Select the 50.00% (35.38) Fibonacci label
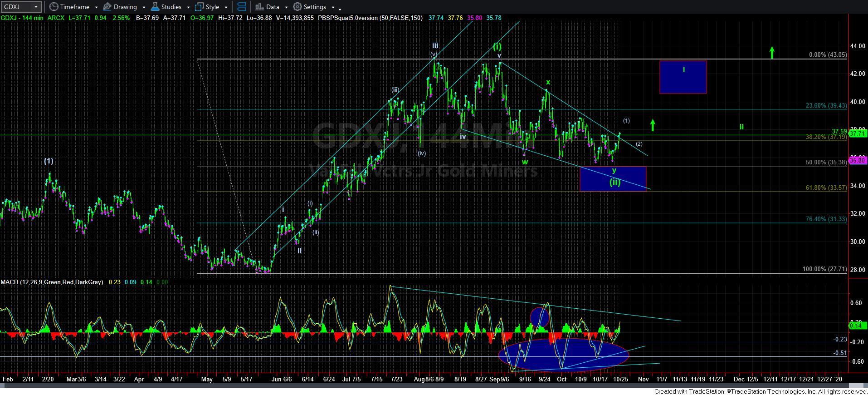The height and width of the screenshot is (395, 868). pyautogui.click(x=826, y=162)
